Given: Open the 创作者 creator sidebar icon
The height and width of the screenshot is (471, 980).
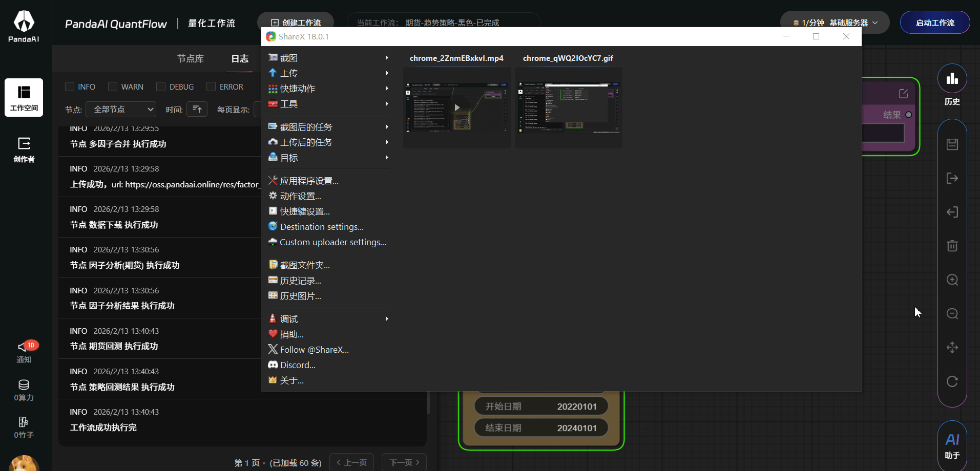Looking at the screenshot, I should tap(24, 149).
